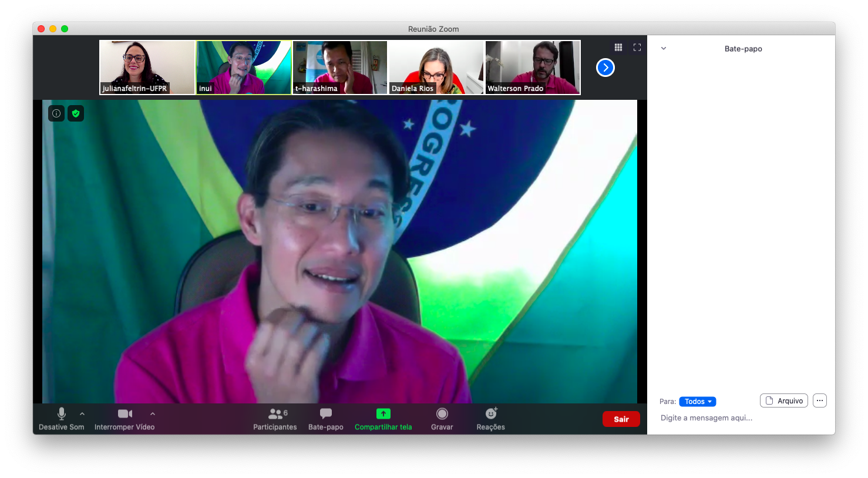868x478 pixels.
Task: Open the Reações menu
Action: [x=490, y=419]
